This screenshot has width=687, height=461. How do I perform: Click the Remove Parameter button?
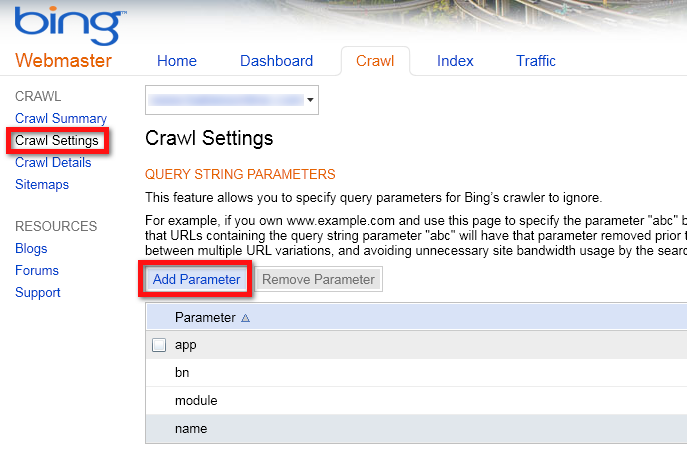pos(319,279)
